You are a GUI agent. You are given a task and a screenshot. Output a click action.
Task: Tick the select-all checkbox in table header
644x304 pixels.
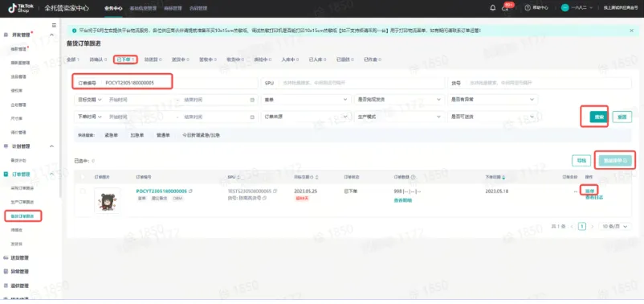point(83,177)
